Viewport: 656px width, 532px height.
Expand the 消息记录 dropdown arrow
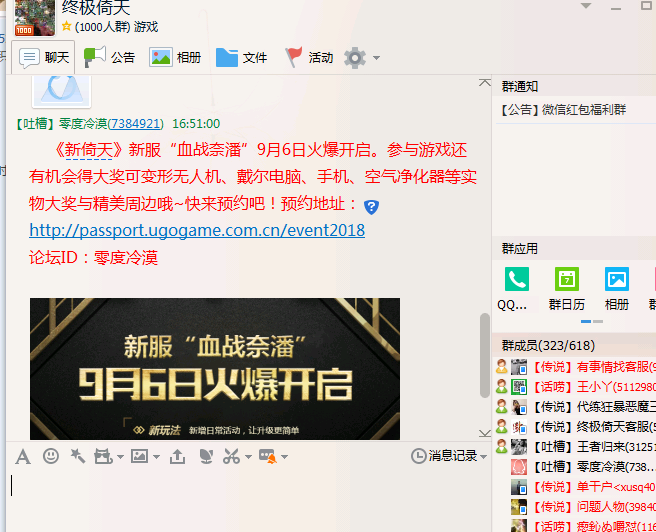click(484, 457)
